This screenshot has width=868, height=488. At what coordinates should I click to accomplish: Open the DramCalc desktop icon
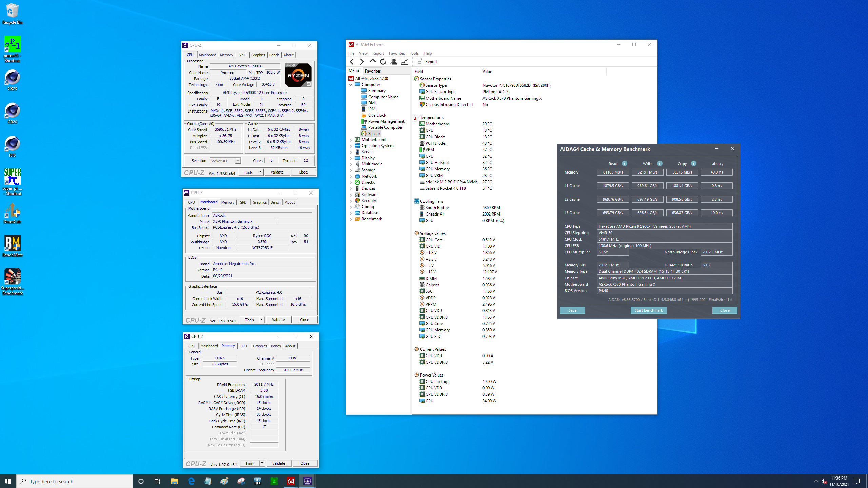pyautogui.click(x=12, y=213)
